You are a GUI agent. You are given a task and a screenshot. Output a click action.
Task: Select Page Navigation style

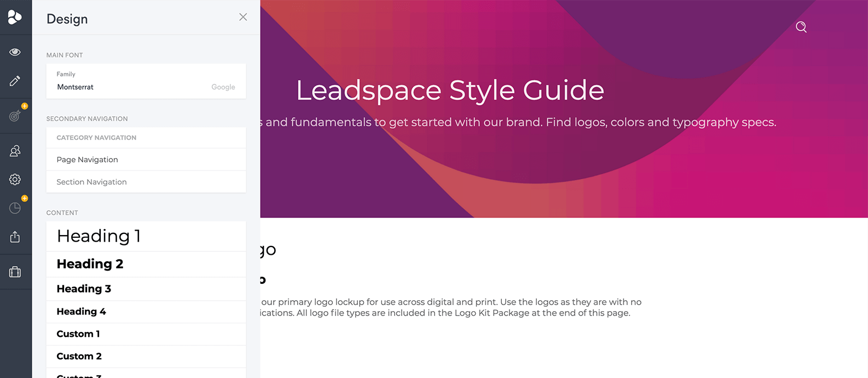[x=146, y=159]
